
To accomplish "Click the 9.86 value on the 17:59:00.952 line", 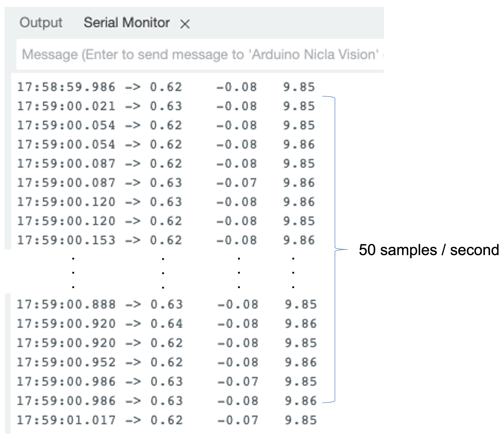I will point(301,363).
